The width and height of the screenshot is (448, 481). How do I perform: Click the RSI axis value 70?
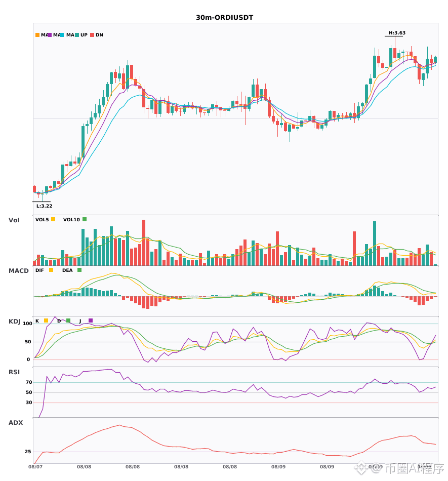[x=29, y=382]
